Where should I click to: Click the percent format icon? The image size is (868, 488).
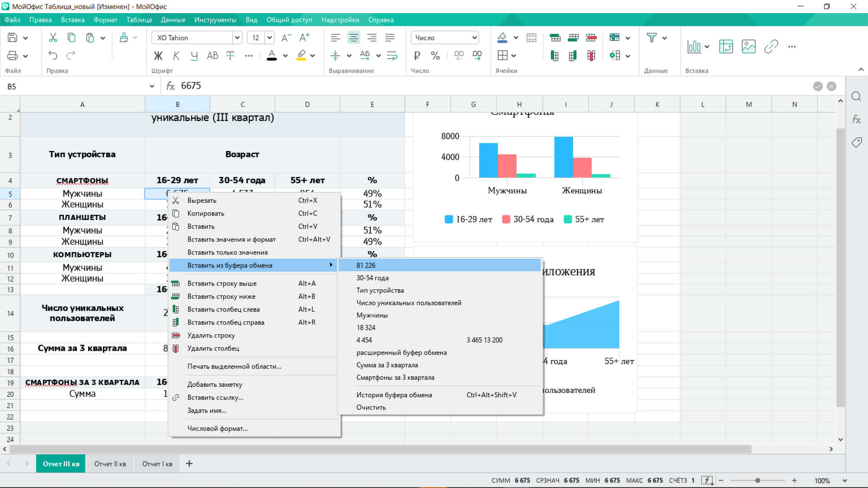click(435, 56)
